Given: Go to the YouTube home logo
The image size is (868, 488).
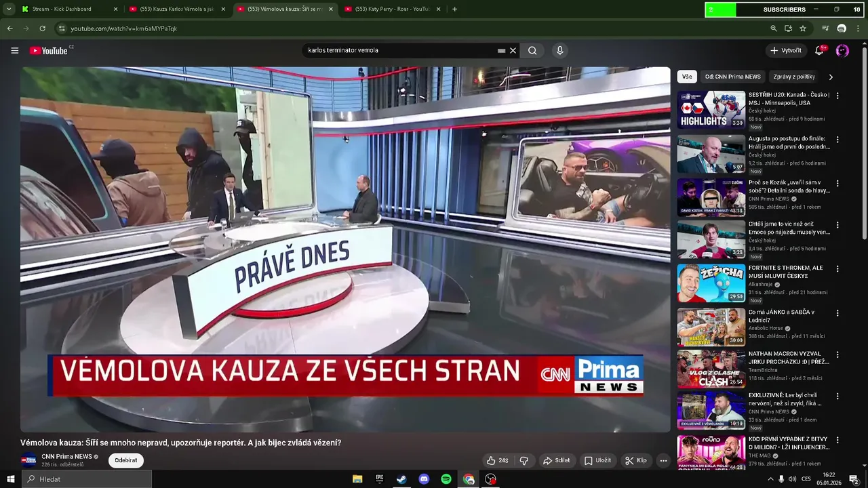Looking at the screenshot, I should pos(49,50).
